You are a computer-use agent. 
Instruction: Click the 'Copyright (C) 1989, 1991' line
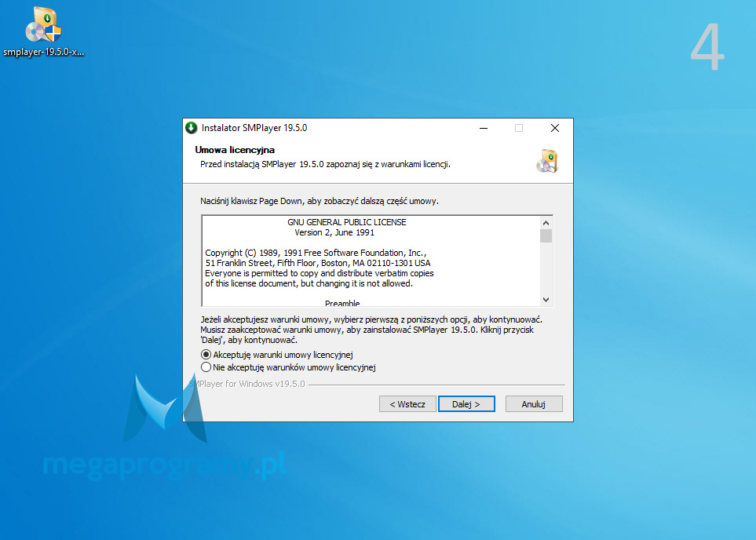pyautogui.click(x=316, y=253)
